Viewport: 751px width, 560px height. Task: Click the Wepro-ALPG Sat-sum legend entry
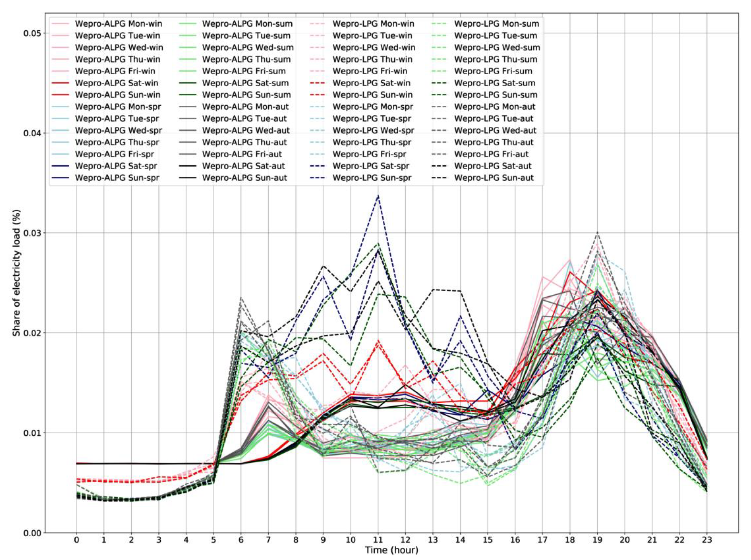pos(245,83)
